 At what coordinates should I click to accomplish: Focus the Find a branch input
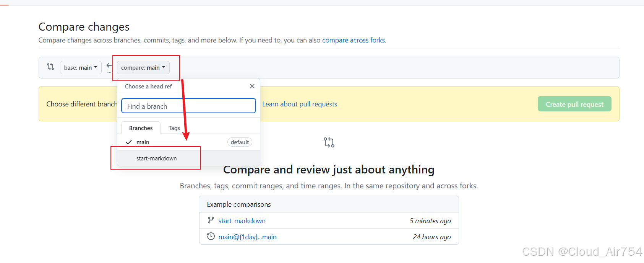coord(188,106)
